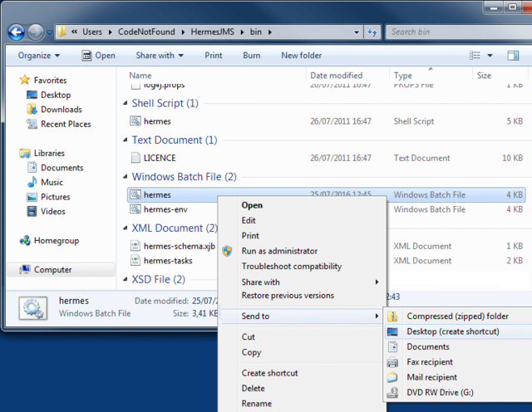Send to Desktop (create shortcut)
Image resolution: width=532 pixels, height=412 pixels.
pyautogui.click(x=453, y=331)
